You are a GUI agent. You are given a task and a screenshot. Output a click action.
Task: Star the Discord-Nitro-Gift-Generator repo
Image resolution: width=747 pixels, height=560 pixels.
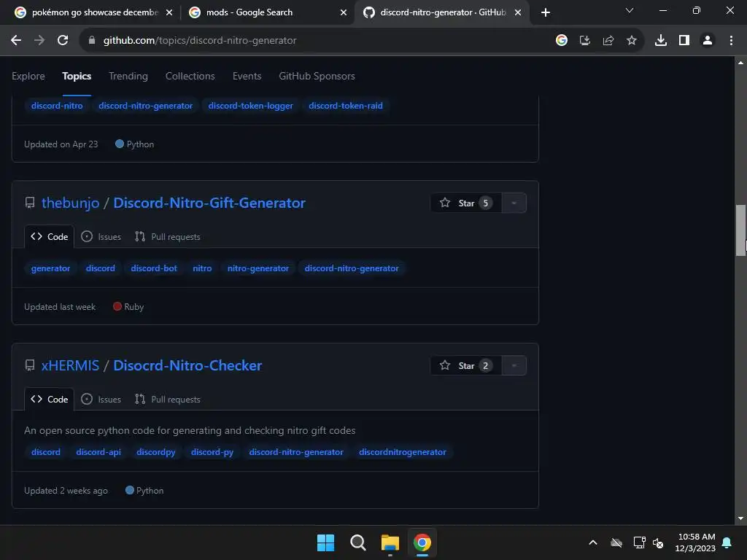tap(465, 203)
